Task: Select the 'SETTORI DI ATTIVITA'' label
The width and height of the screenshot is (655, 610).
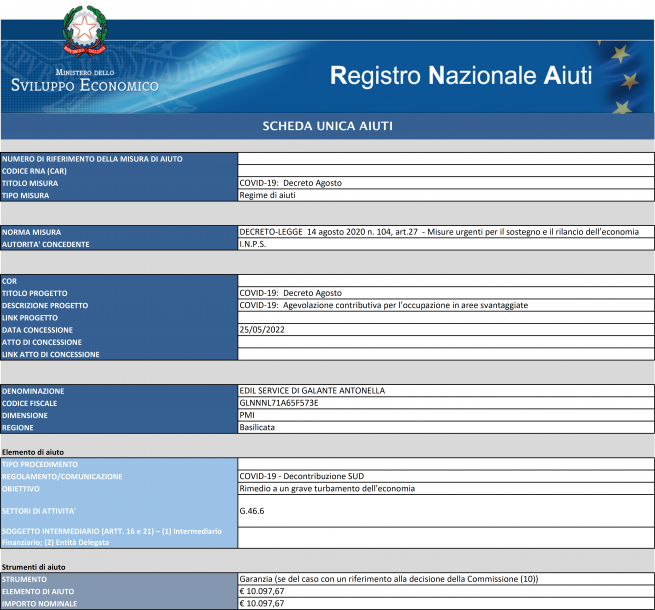Action: coord(39,511)
